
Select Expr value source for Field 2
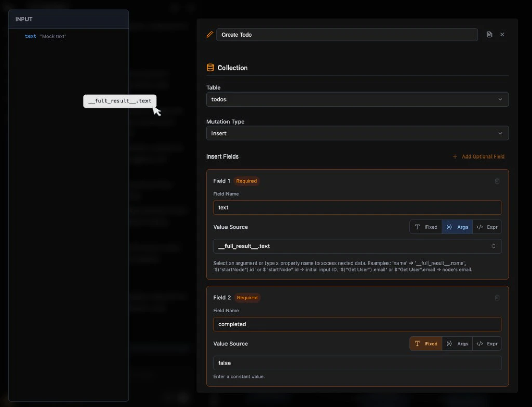(487, 344)
